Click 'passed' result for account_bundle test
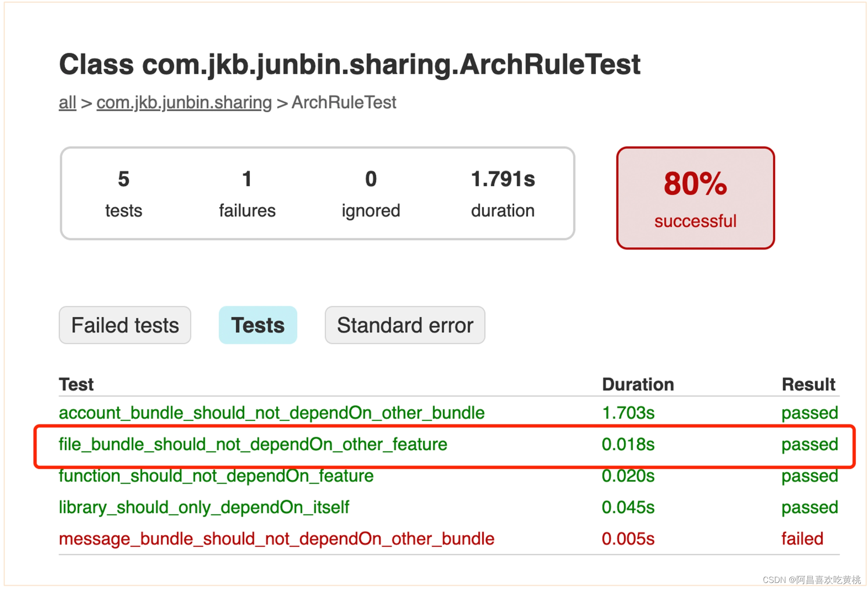The height and width of the screenshot is (589, 868). click(x=810, y=413)
